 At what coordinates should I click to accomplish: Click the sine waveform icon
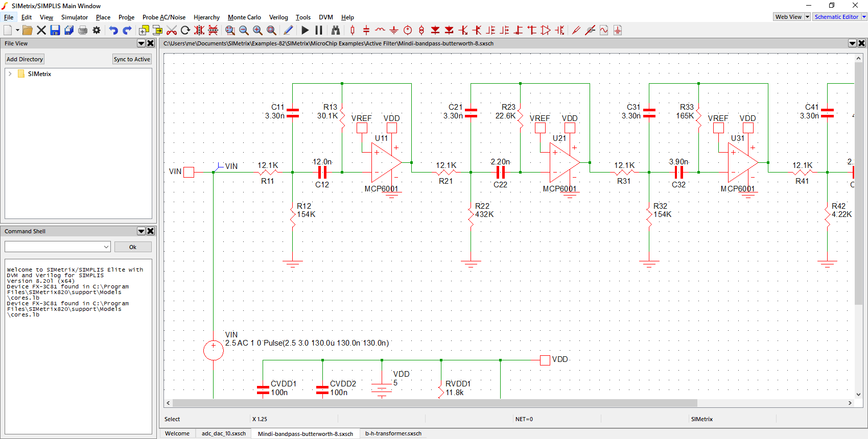(x=604, y=30)
